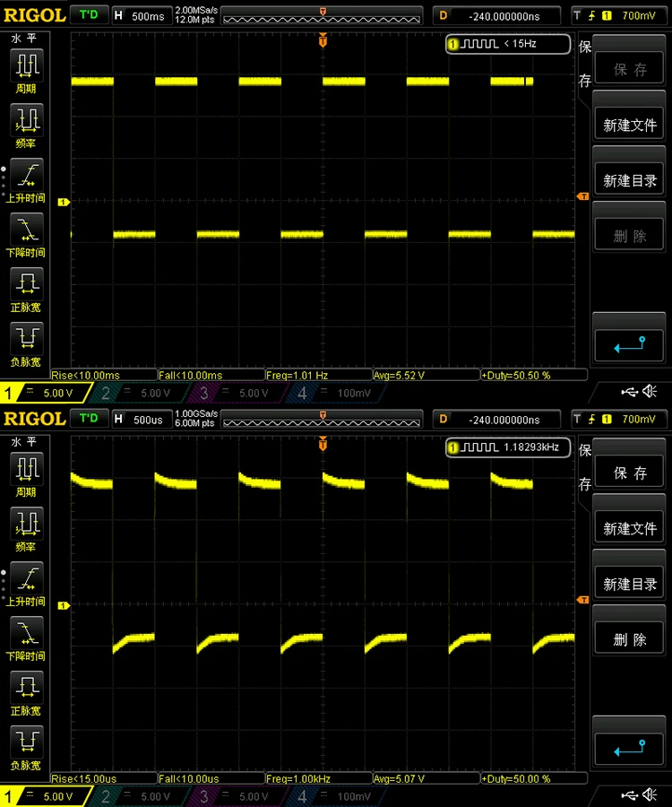Click the waveform memory bar next to 12.0M pts
Viewport: 672px width, 807px height.
pos(322,16)
